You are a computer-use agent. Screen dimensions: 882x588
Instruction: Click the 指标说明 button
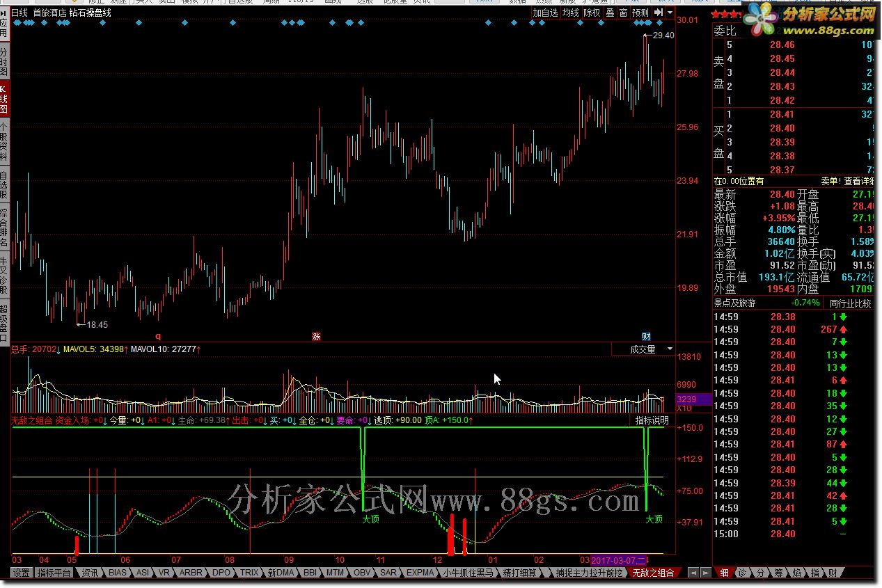[x=652, y=420]
